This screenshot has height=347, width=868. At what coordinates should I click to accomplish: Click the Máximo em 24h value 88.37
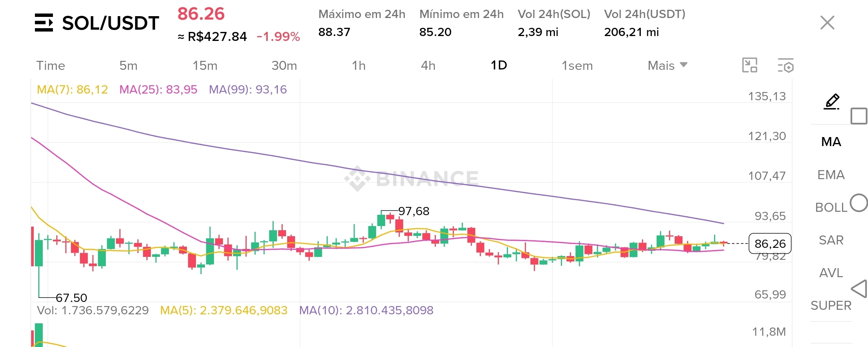(334, 32)
